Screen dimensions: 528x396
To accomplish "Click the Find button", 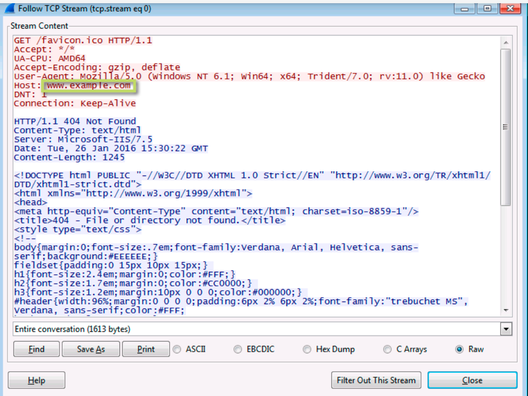I will point(36,349).
